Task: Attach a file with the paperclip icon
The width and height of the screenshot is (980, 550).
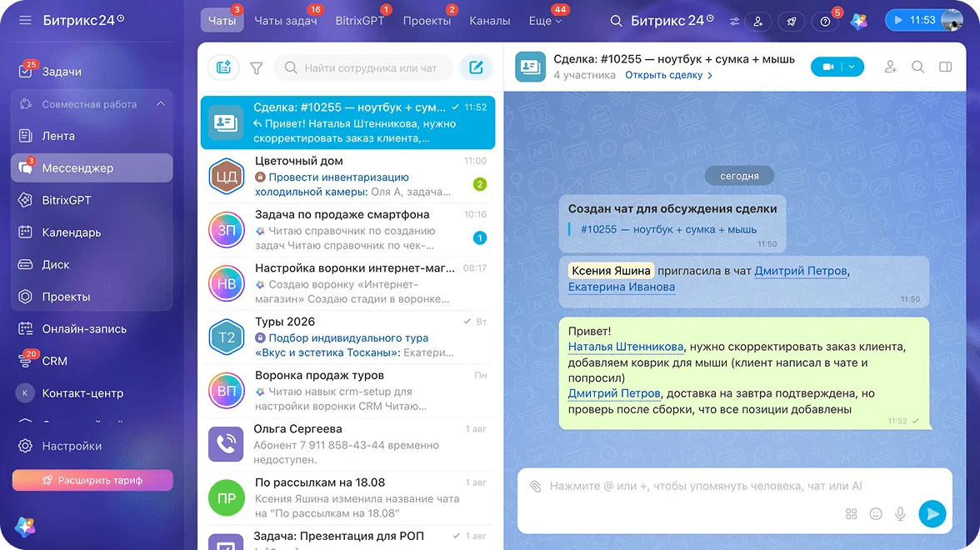Action: 536,487
